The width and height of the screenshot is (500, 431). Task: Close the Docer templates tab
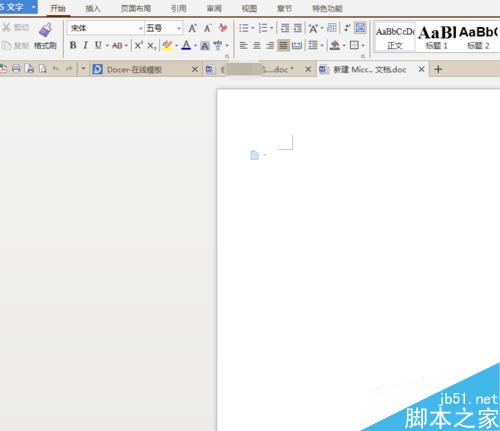coord(195,69)
